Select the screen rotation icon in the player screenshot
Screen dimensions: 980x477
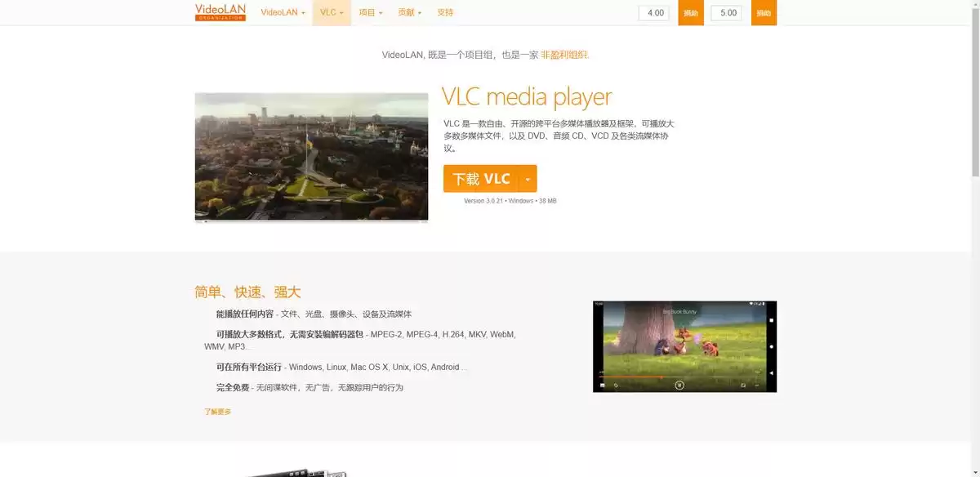tap(743, 385)
